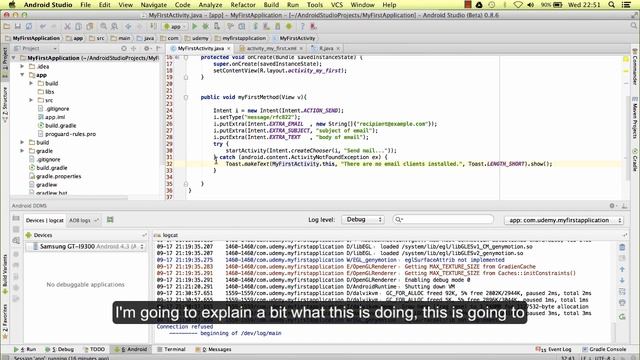The height and width of the screenshot is (360, 640).
Task: Click the Find magnifier icon
Action: 104,27
